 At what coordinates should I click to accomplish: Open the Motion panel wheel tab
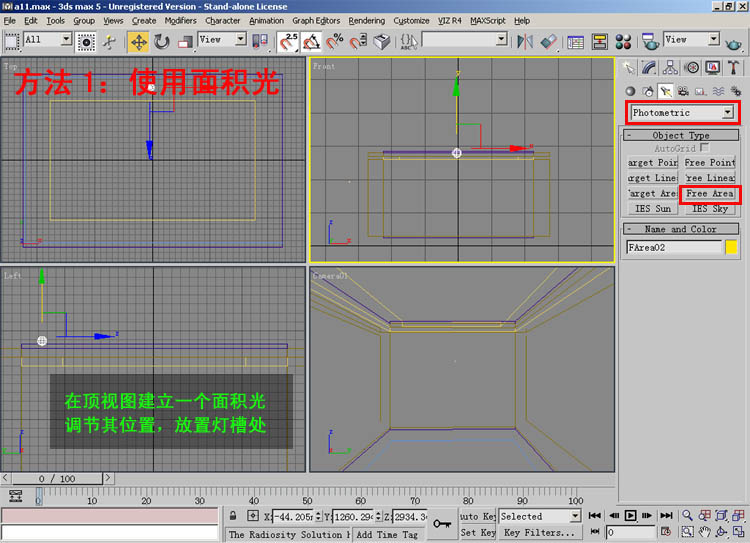[x=691, y=68]
